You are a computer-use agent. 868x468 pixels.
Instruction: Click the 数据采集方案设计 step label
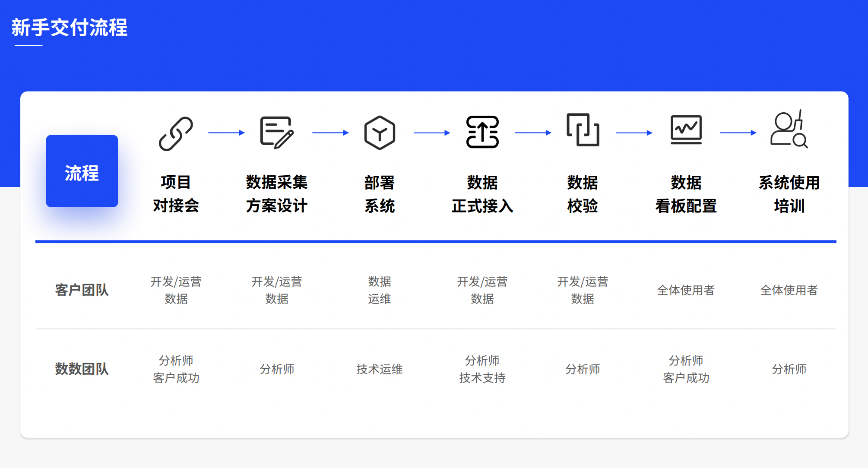pyautogui.click(x=277, y=194)
